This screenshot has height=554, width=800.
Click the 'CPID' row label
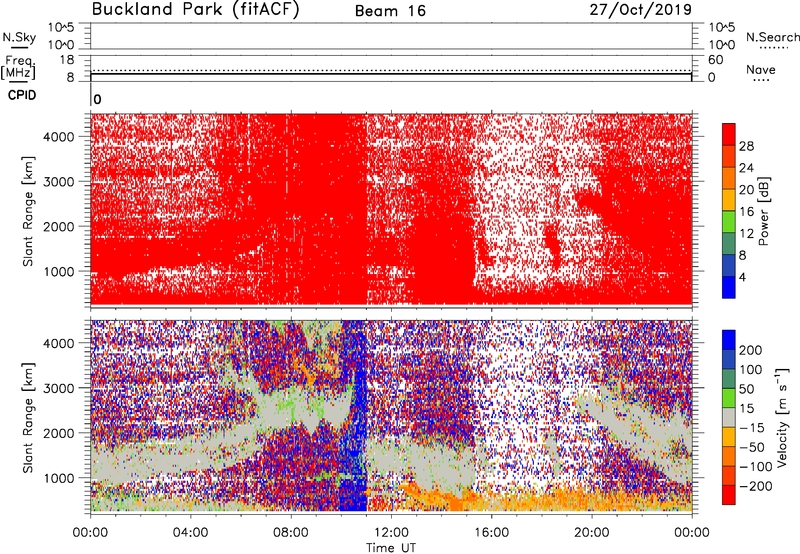pos(22,95)
